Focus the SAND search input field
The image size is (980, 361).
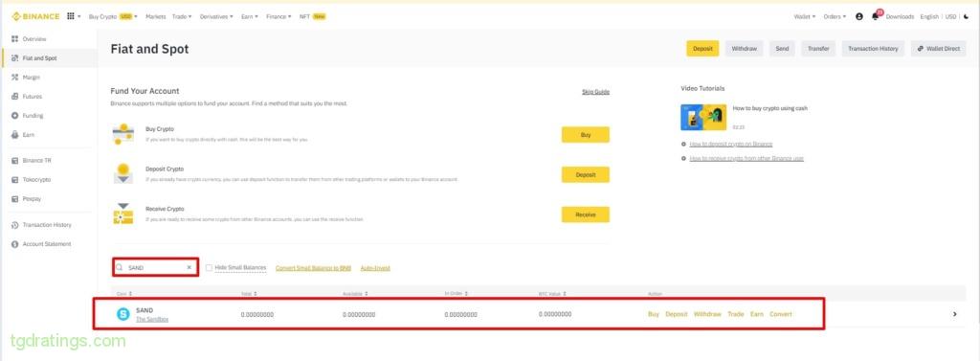(156, 267)
